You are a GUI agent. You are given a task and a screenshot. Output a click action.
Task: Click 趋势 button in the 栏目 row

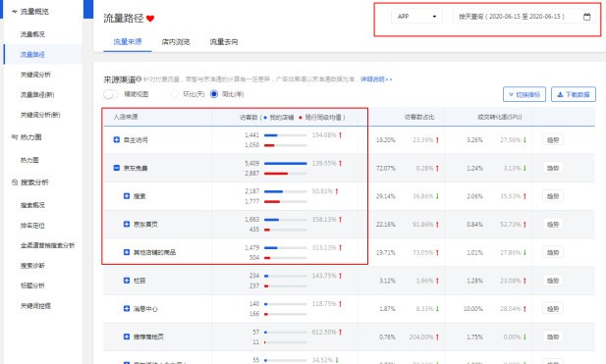553,281
